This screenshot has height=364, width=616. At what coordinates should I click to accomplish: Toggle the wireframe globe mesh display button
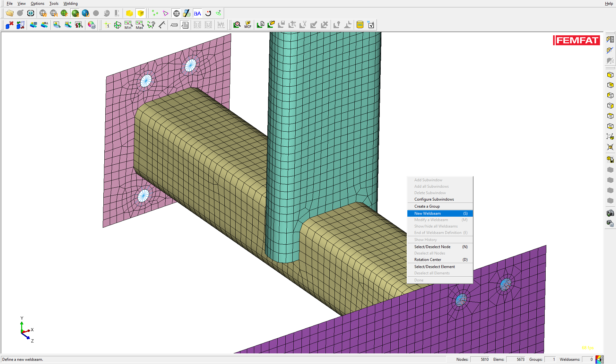pos(176,13)
